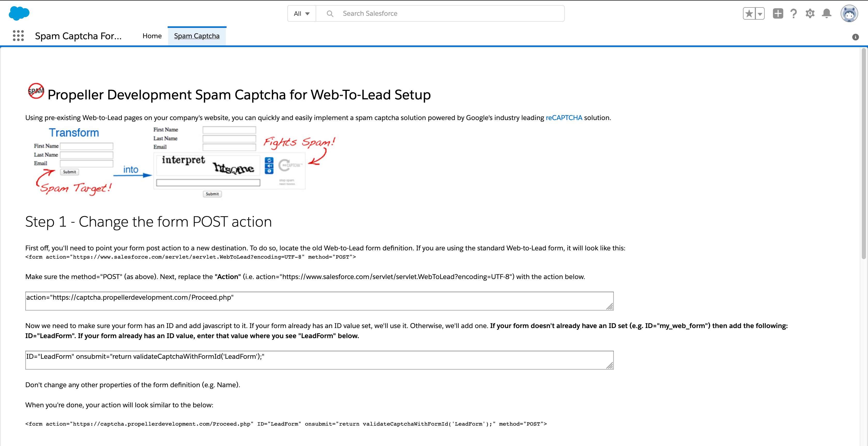Open the Setup gear icon

(810, 13)
